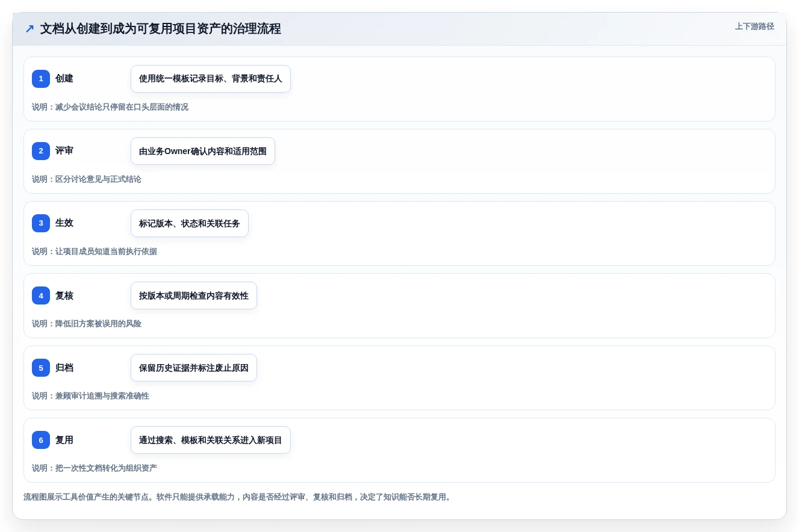Click step number 3 badge
799x532 pixels.
tap(41, 223)
